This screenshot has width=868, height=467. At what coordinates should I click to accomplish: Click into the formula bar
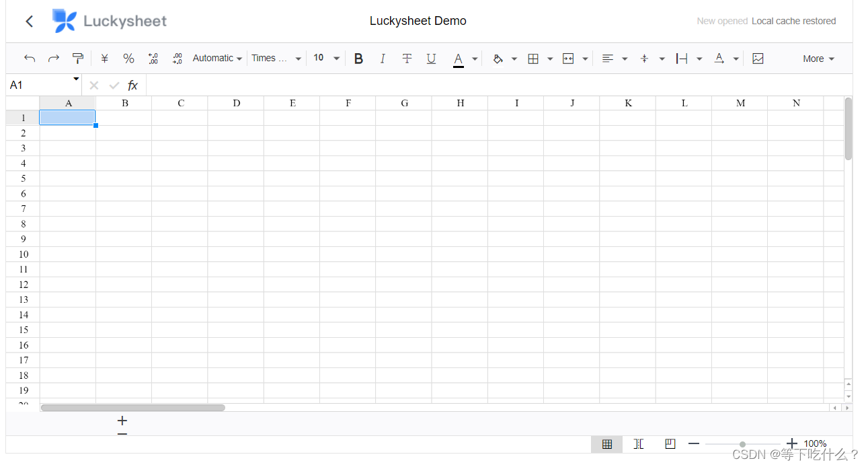pos(499,85)
